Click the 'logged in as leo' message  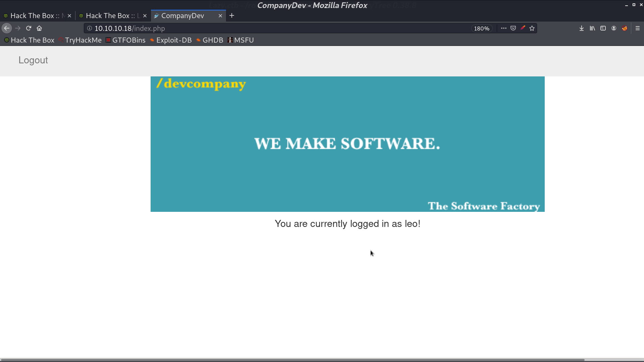coord(347,224)
